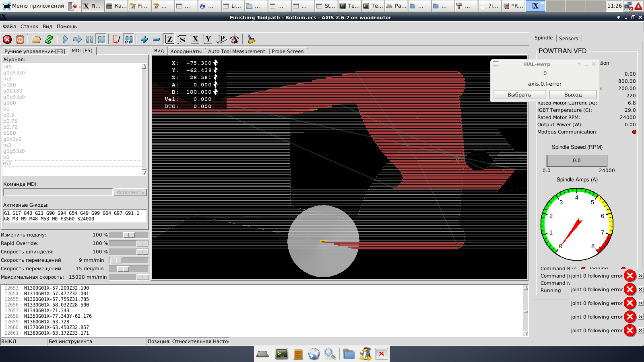Switch to Ручное управление [F3] tab
The image size is (644, 362).
click(x=35, y=51)
